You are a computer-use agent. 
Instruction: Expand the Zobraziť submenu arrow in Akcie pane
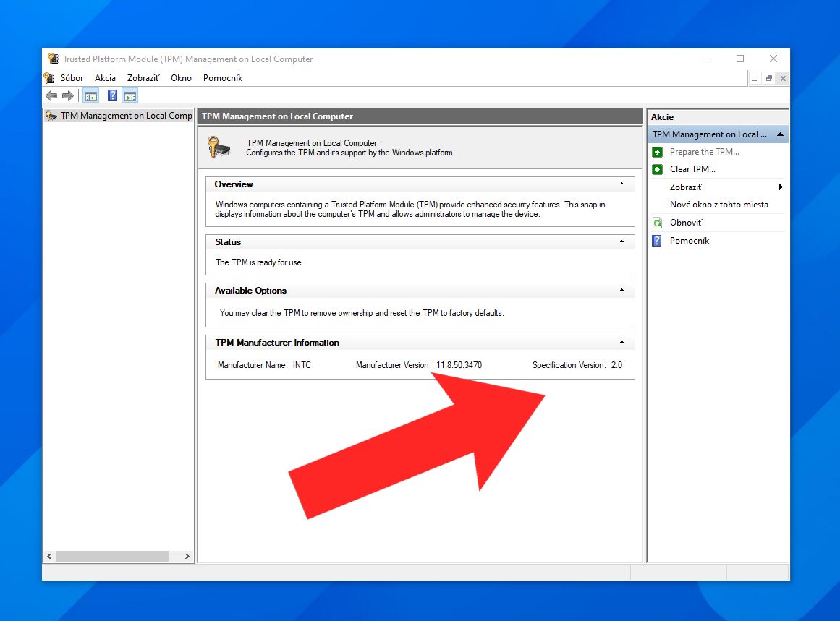[x=781, y=187]
